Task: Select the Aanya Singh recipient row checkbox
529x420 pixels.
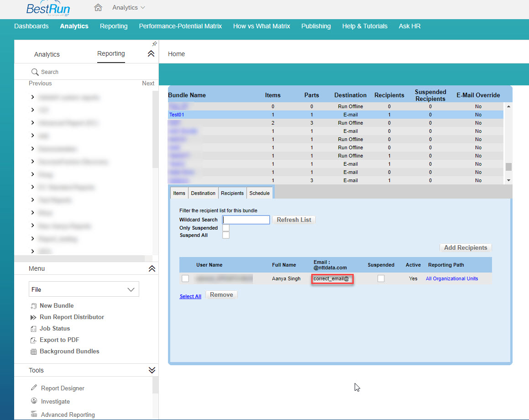Action: 185,278
